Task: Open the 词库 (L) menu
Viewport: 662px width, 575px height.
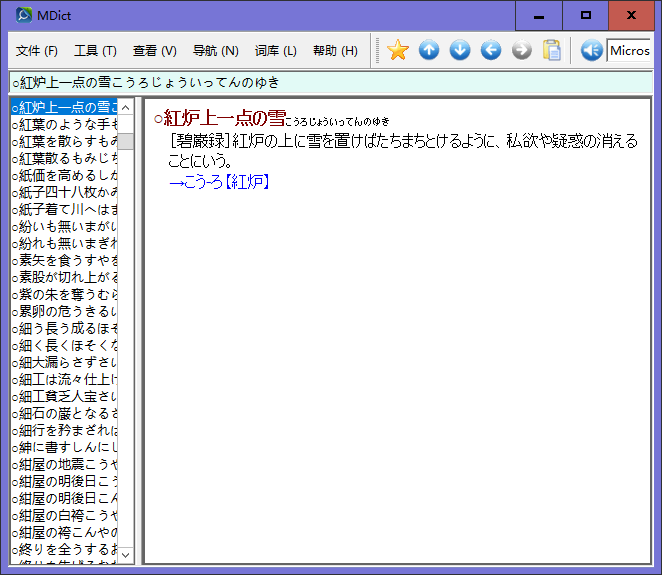Action: pyautogui.click(x=275, y=51)
